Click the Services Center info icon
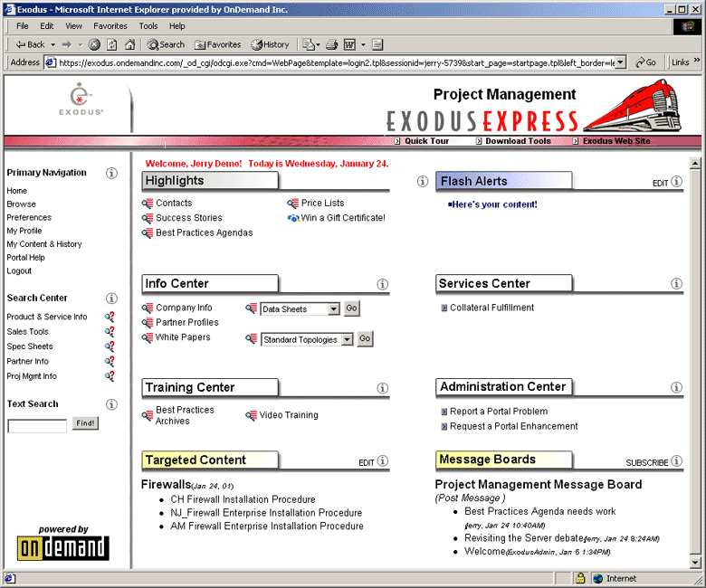 (x=676, y=283)
